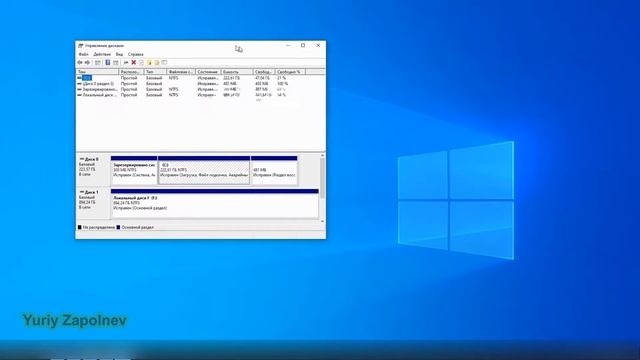Click the red X delete icon in toolbar
640x360 pixels.
[x=133, y=62]
